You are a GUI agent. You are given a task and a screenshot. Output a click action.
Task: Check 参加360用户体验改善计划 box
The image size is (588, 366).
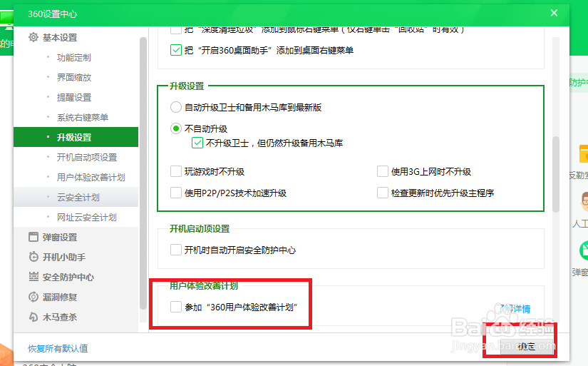pos(176,307)
